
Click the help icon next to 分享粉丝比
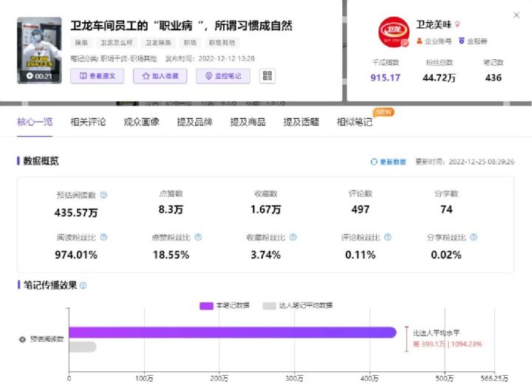474,238
